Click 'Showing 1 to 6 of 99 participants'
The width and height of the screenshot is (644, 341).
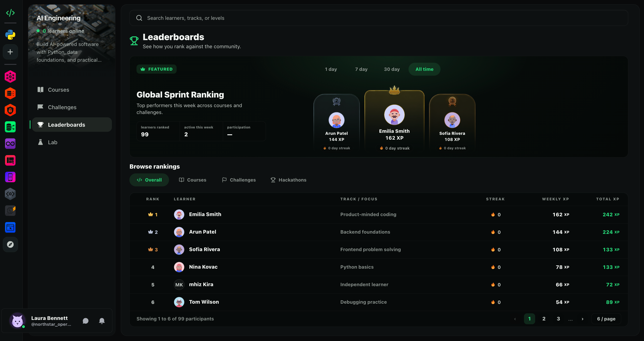pyautogui.click(x=175, y=319)
